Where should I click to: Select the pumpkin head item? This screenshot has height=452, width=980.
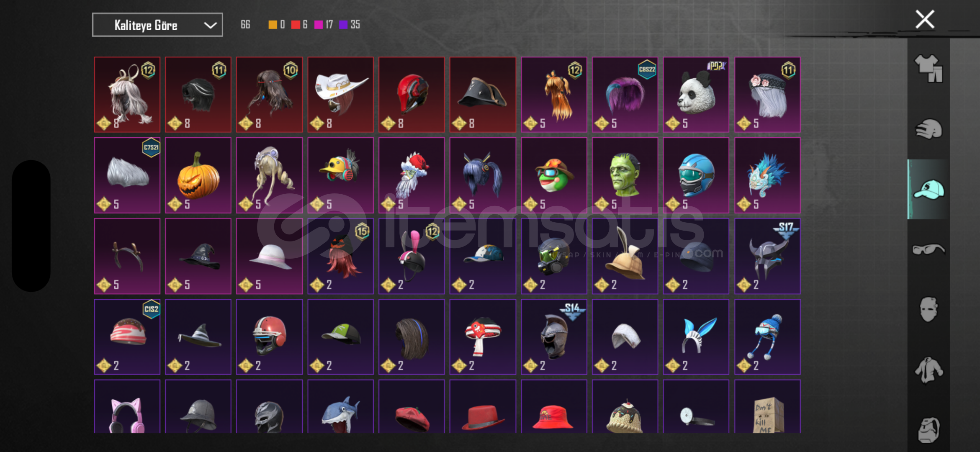[198, 175]
